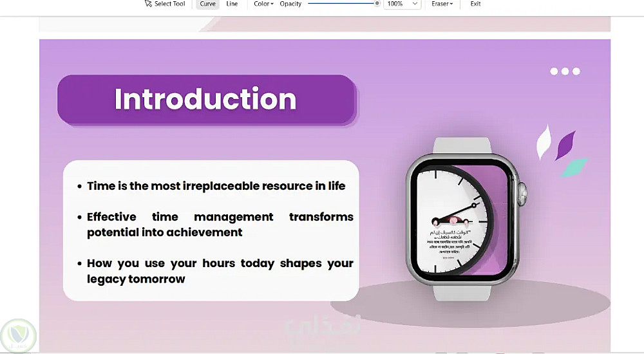Click the three white dots on slide

(x=565, y=71)
